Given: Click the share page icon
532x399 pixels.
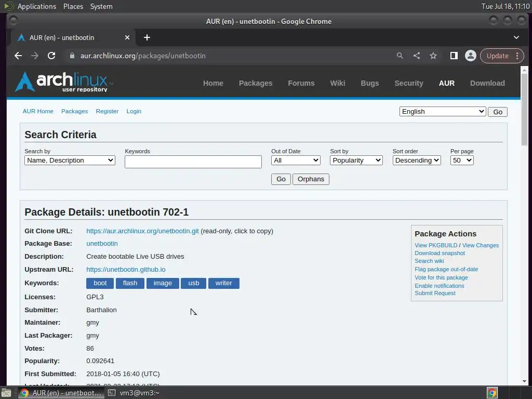Looking at the screenshot, I should click(417, 56).
